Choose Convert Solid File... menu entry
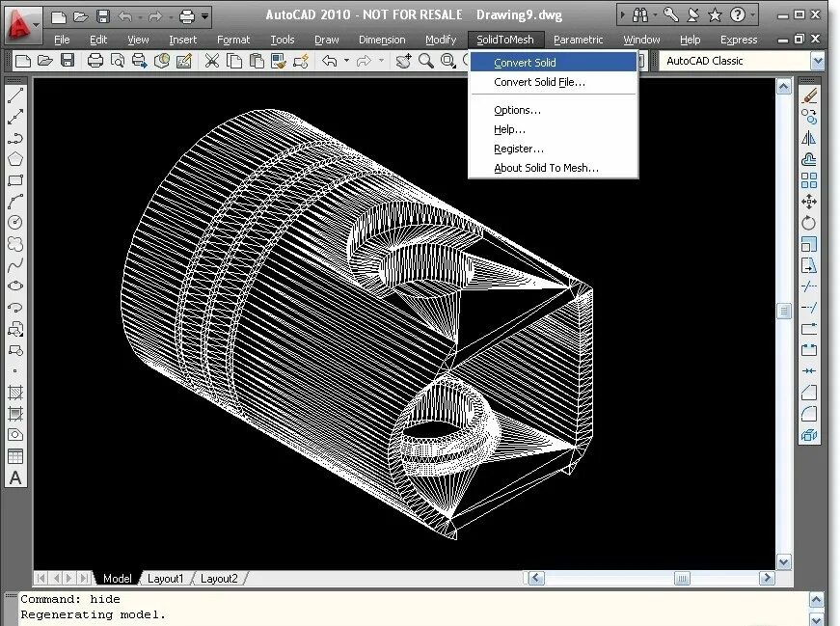The height and width of the screenshot is (626, 840). (554, 82)
